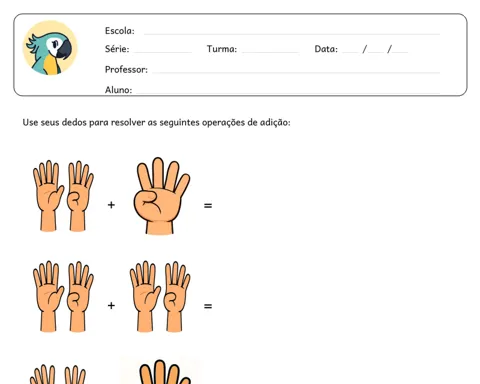Click the plus sign in the first equation
The image size is (480, 384).
click(x=111, y=205)
